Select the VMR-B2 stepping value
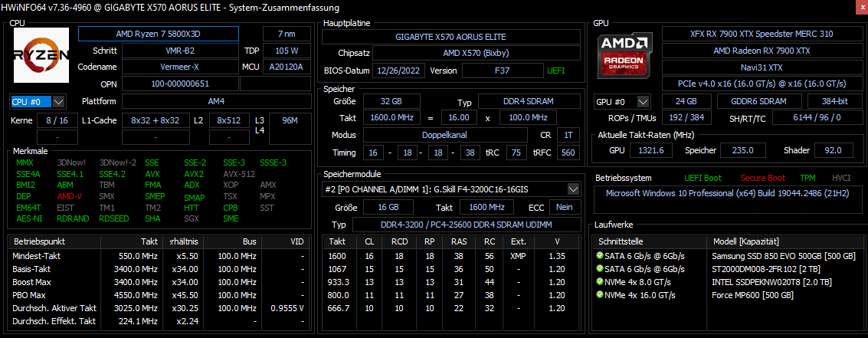Screen dimensions: 868x338 [179, 51]
